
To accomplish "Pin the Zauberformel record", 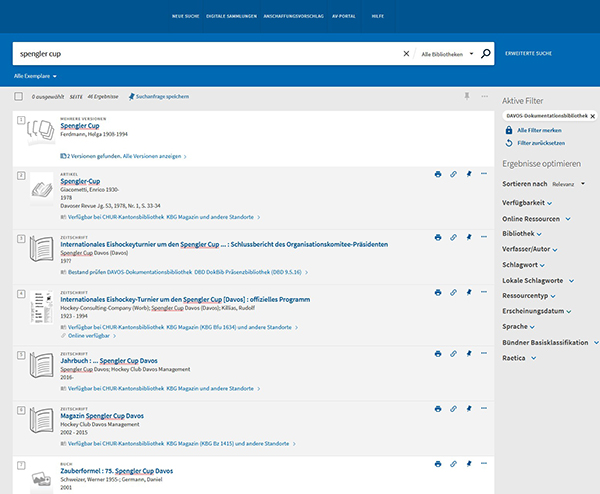I will (x=468, y=464).
